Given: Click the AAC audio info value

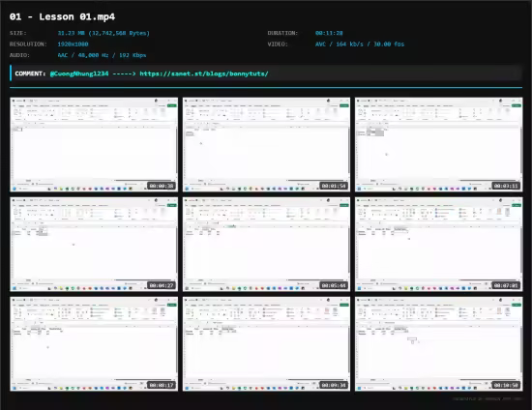Looking at the screenshot, I should (102, 55).
